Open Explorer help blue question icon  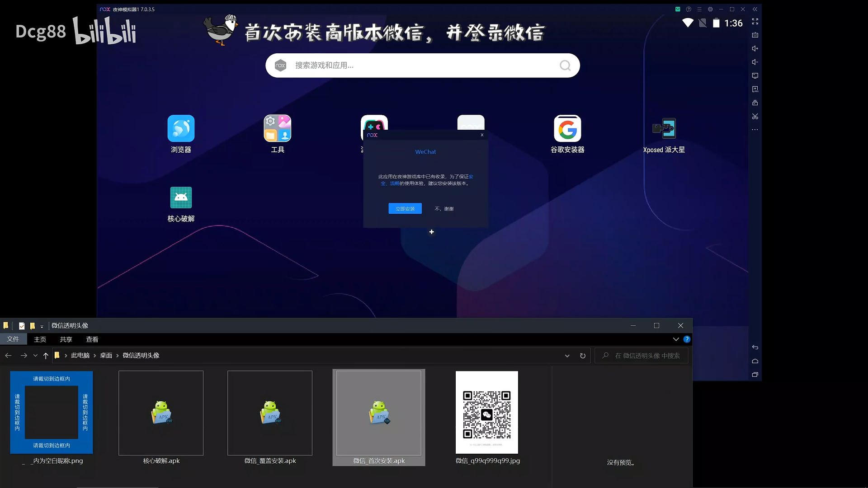[x=687, y=339]
